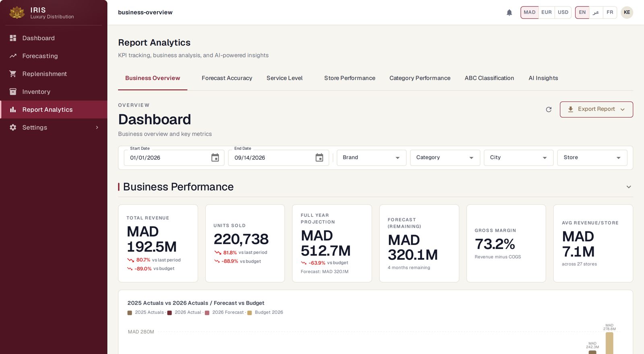Open Inventory page

coord(54,92)
